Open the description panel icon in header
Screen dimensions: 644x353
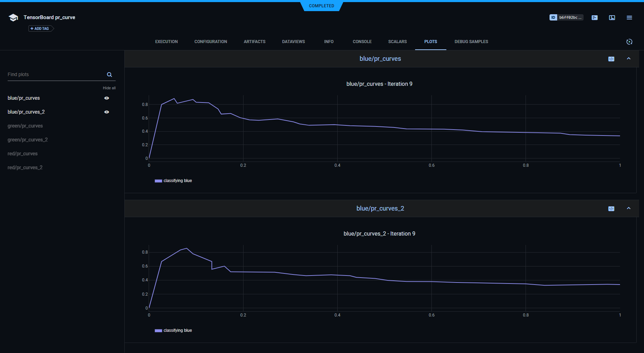point(595,18)
